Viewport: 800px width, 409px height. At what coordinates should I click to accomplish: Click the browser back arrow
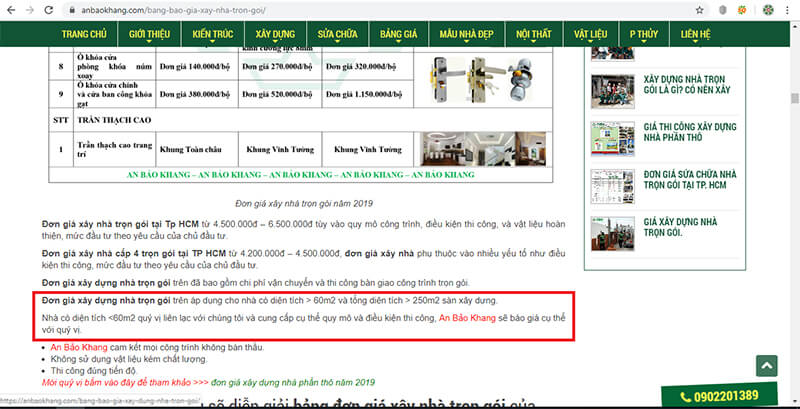[x=12, y=11]
